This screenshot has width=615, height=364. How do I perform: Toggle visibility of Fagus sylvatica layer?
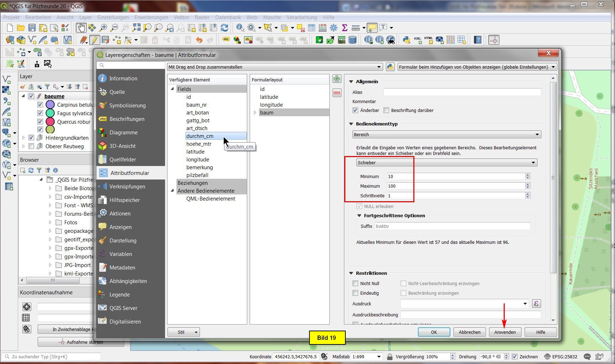point(40,113)
